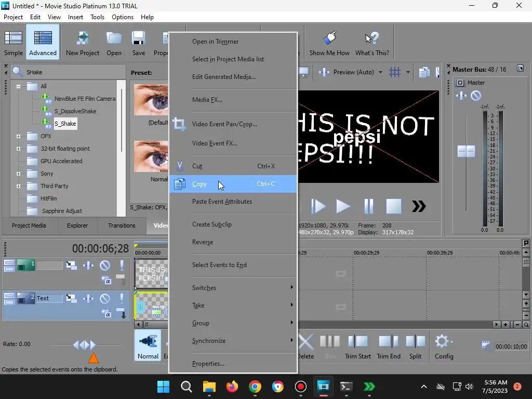This screenshot has height=399, width=532.
Task: Switch to the Transitions tab
Action: [x=122, y=225]
